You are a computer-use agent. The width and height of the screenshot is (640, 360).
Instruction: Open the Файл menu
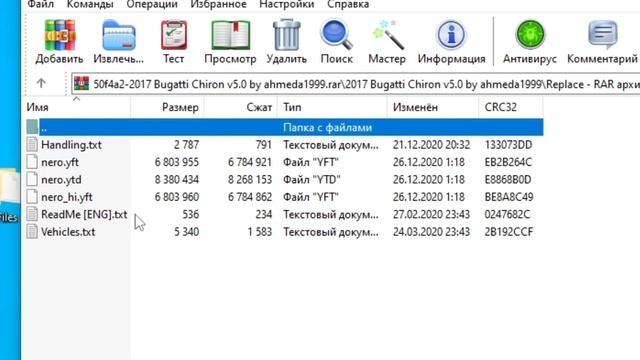coord(40,4)
